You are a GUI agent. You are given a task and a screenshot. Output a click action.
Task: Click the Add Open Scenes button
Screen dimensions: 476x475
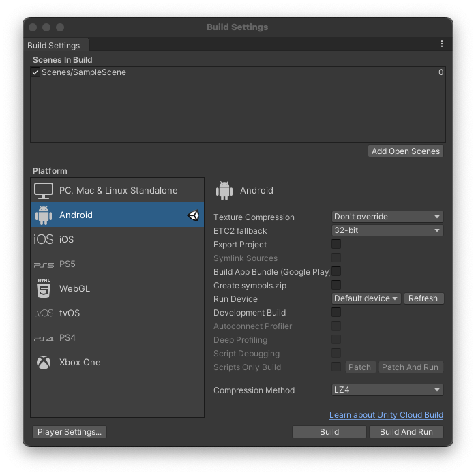point(406,151)
